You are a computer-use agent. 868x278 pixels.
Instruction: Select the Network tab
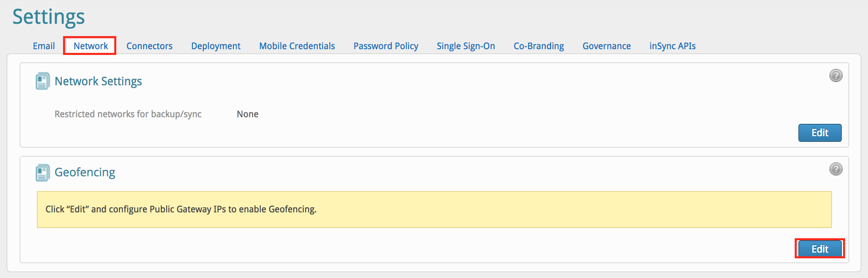coord(90,46)
